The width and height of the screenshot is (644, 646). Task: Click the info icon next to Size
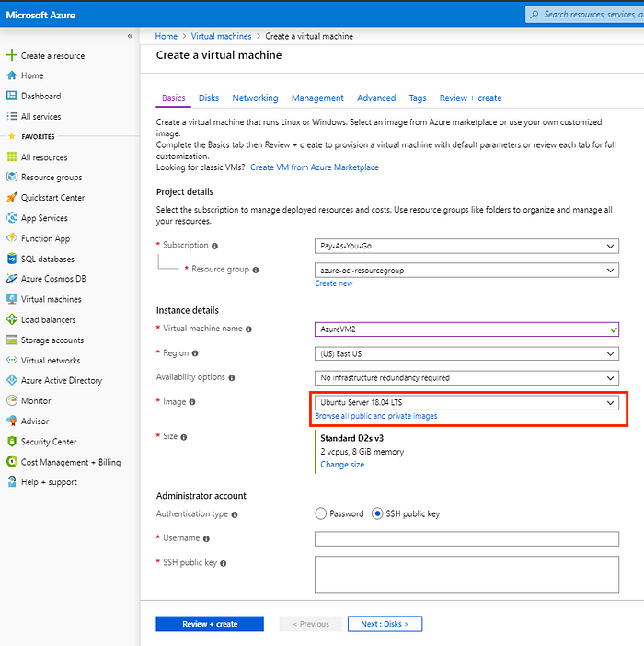[183, 437]
